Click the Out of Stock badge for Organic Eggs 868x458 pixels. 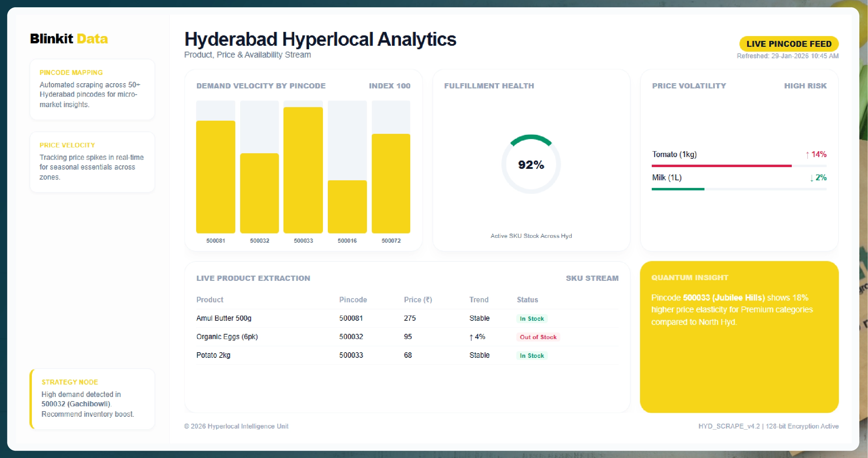coord(538,337)
